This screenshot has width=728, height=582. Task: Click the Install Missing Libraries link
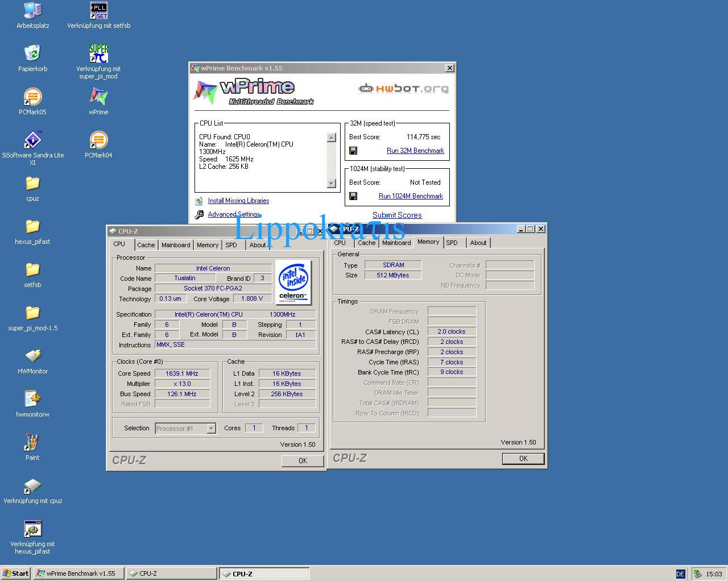click(x=238, y=201)
